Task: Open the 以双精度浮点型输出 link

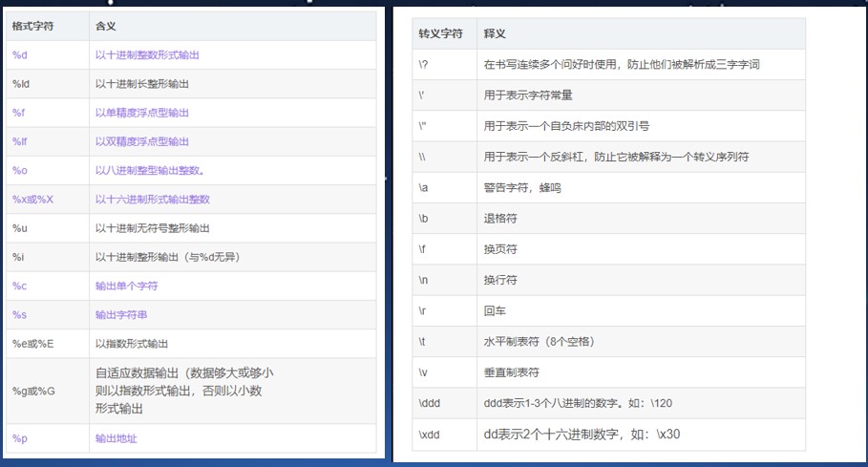Action: [142, 141]
